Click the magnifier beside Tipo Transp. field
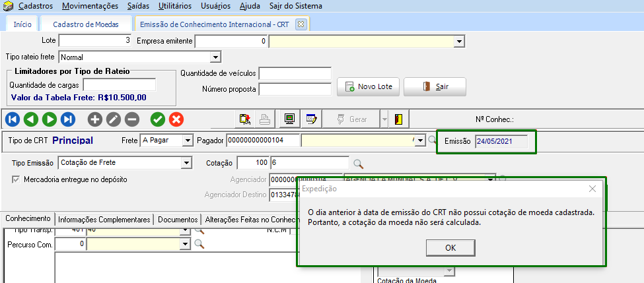This screenshot has height=283, width=644. click(199, 230)
